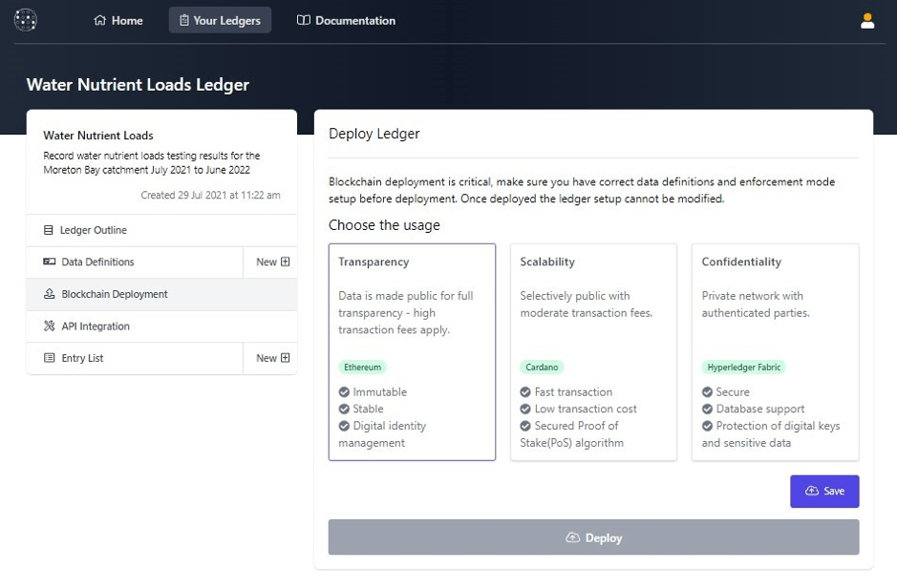Open API Integration section

click(161, 326)
